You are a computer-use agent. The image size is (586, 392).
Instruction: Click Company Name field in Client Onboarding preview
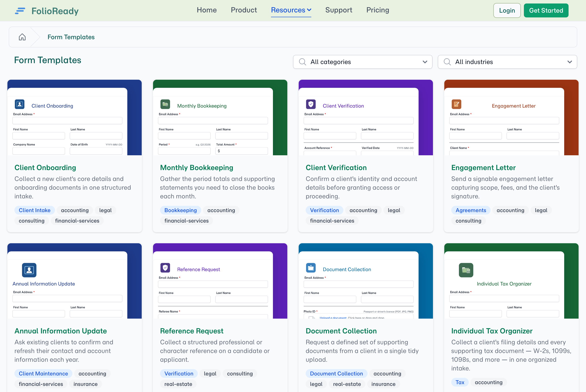click(39, 151)
